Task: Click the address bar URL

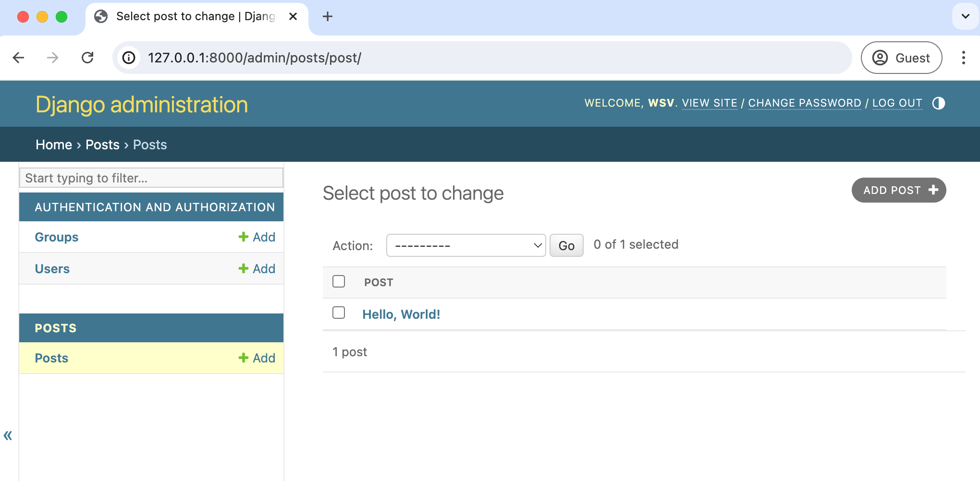Action: (x=255, y=58)
